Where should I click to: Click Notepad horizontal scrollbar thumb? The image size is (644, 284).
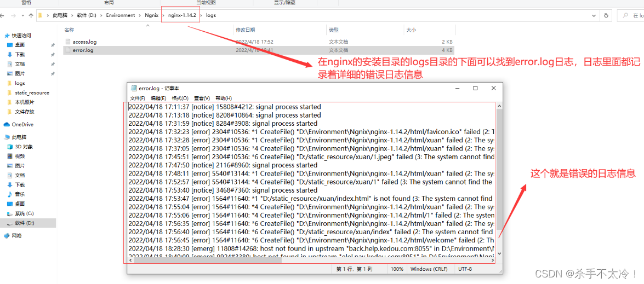click(208, 260)
